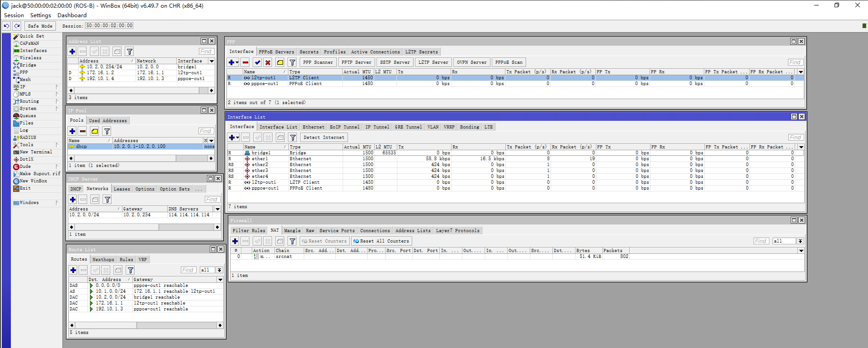This screenshot has width=868, height=348.
Task: Click the red disable X in PPP window
Action: 268,62
